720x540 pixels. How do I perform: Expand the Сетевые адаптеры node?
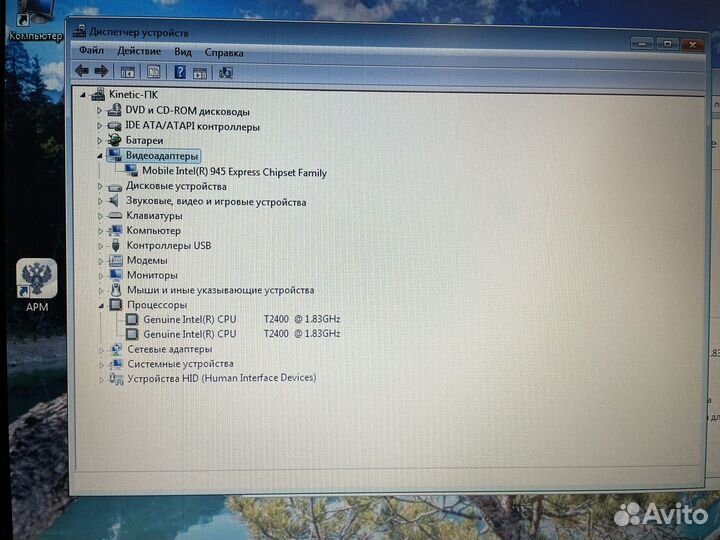click(x=101, y=350)
